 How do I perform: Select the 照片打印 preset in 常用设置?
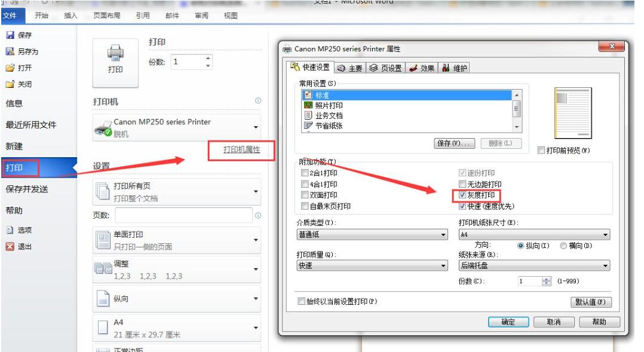(326, 106)
